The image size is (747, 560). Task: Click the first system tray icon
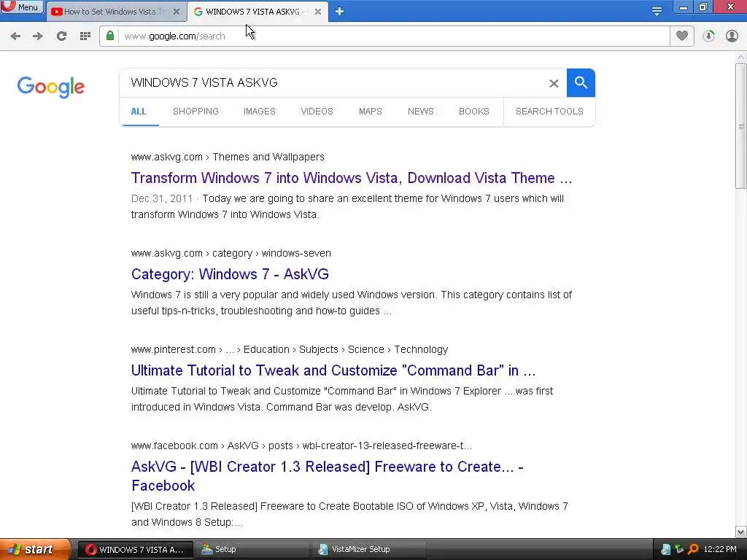tap(665, 550)
